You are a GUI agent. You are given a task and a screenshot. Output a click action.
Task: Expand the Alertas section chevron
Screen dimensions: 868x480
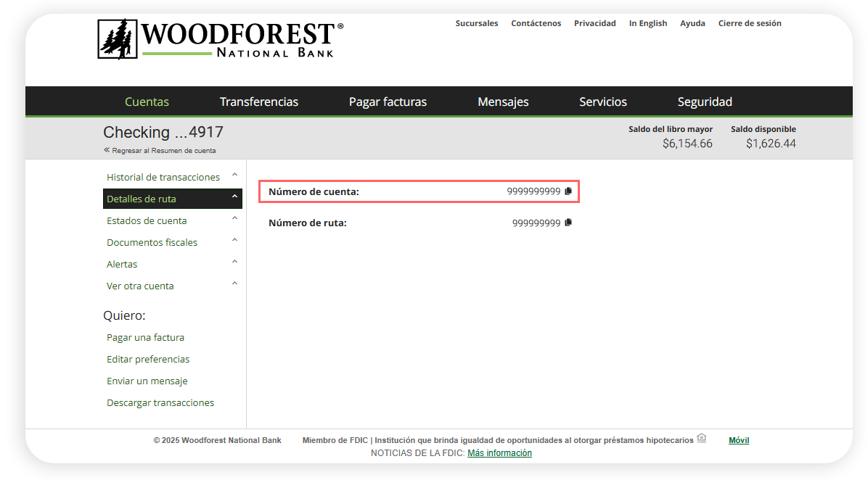(234, 262)
